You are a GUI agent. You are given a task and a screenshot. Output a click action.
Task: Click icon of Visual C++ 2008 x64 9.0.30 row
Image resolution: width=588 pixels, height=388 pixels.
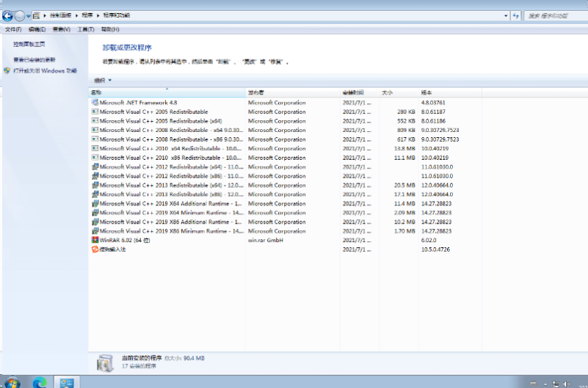pyautogui.click(x=95, y=130)
